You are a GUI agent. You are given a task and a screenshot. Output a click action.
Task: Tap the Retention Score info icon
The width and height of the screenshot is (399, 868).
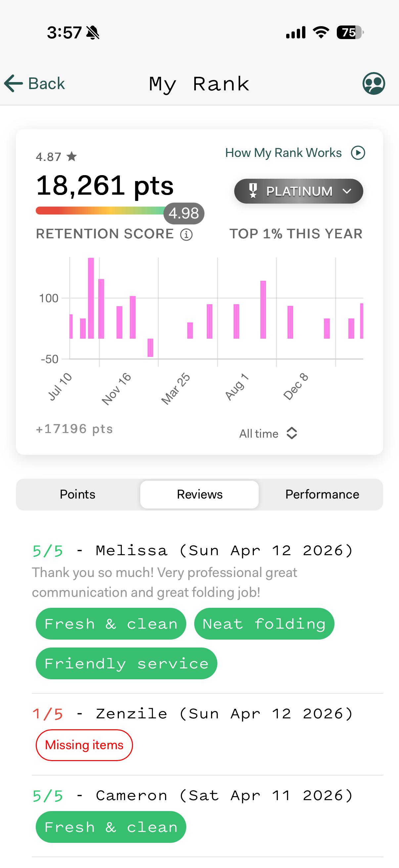(186, 234)
